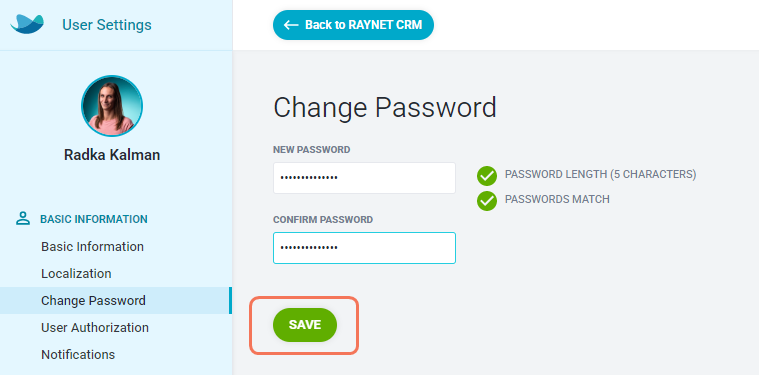This screenshot has height=375, width=759.
Task: Go back to RAYNET CRM
Action: click(353, 25)
